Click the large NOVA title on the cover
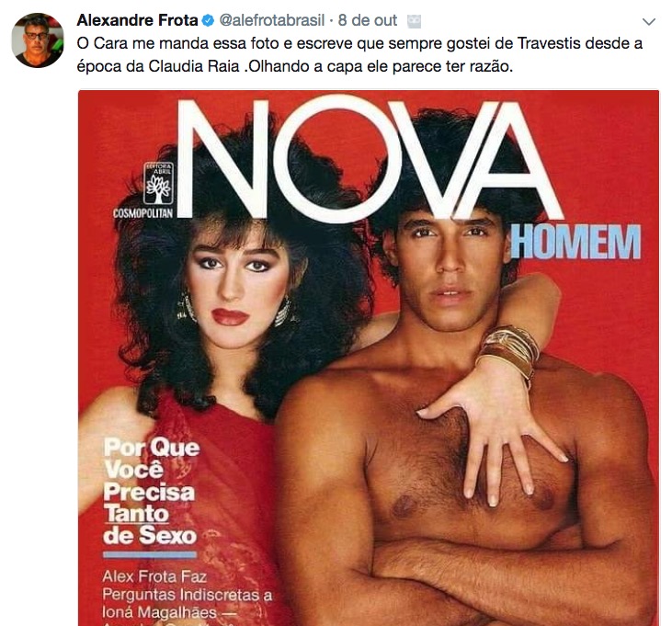 click(x=369, y=159)
